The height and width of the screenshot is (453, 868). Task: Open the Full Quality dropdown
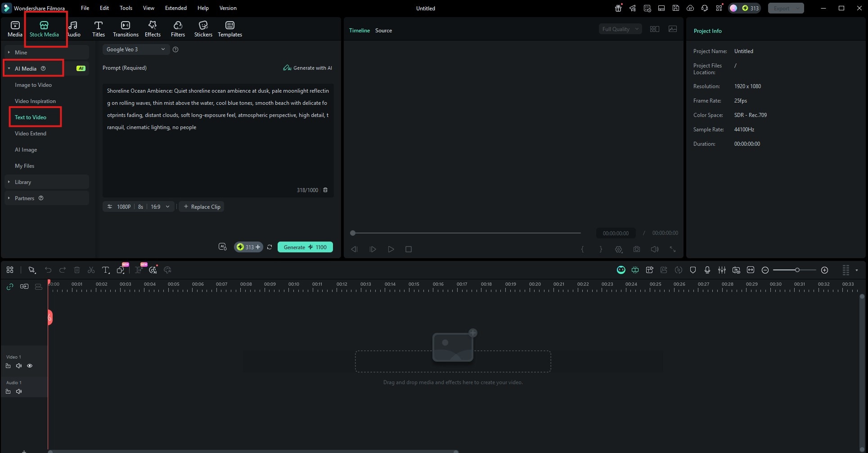point(620,29)
